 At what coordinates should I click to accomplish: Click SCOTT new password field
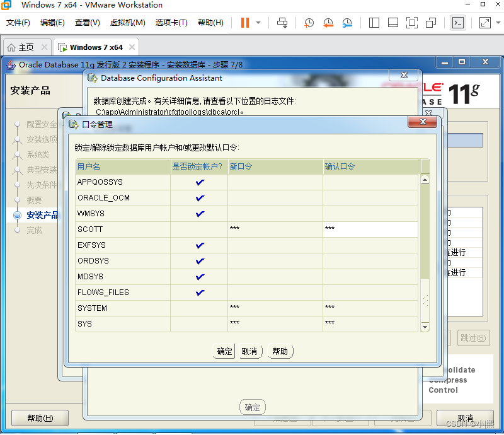275,229
